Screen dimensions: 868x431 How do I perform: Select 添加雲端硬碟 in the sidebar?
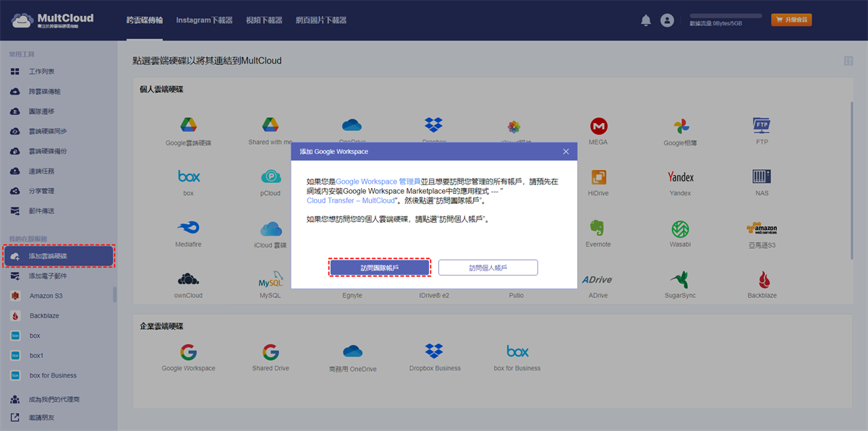tap(58, 256)
